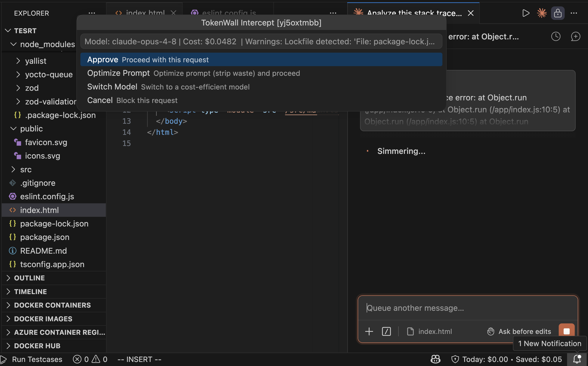Start a new chat with plus bubble icon
Screen dimensions: 588x366
click(x=575, y=37)
